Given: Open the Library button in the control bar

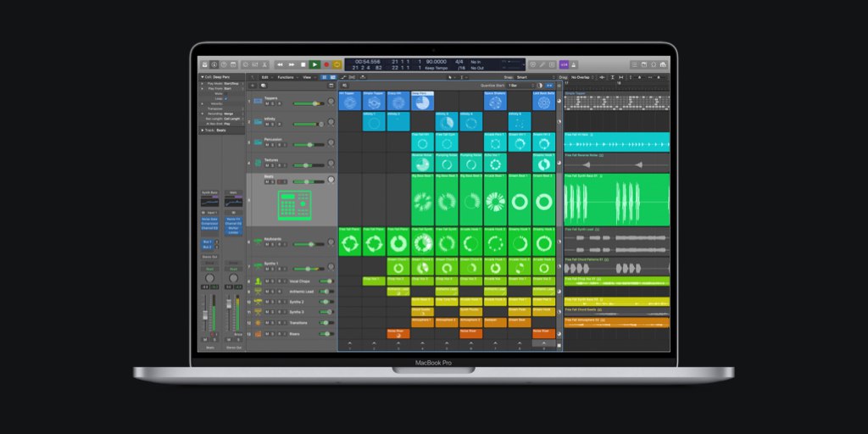Looking at the screenshot, I should [x=205, y=64].
